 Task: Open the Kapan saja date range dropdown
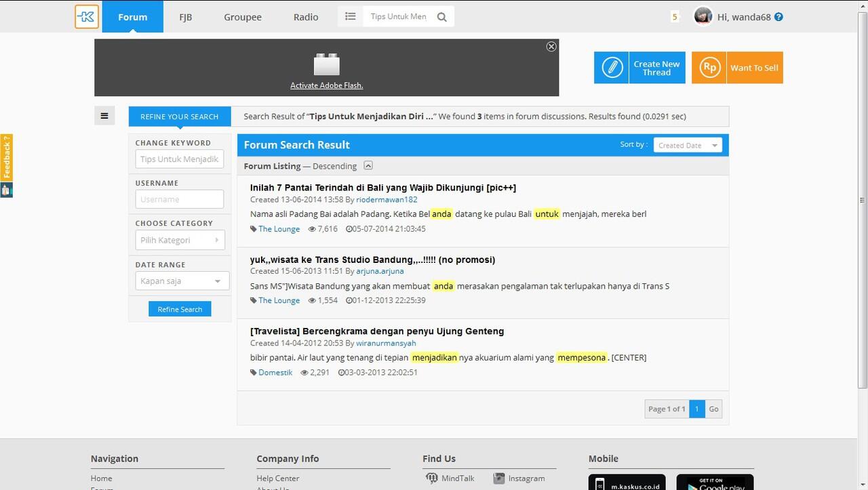tap(182, 281)
